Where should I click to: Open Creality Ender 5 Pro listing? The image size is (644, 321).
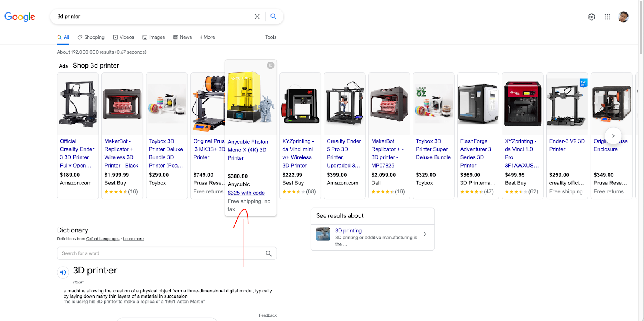coord(344,153)
